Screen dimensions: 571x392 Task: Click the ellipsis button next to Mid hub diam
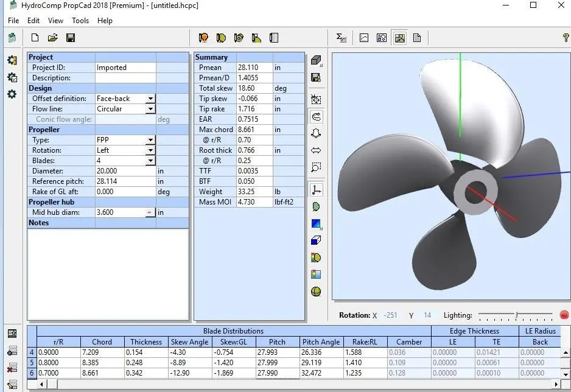click(x=150, y=212)
